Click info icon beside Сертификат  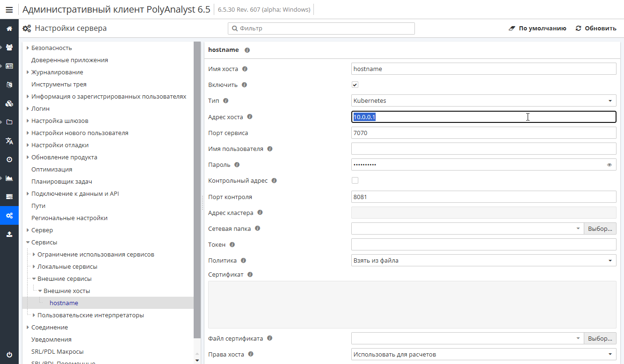pos(250,275)
